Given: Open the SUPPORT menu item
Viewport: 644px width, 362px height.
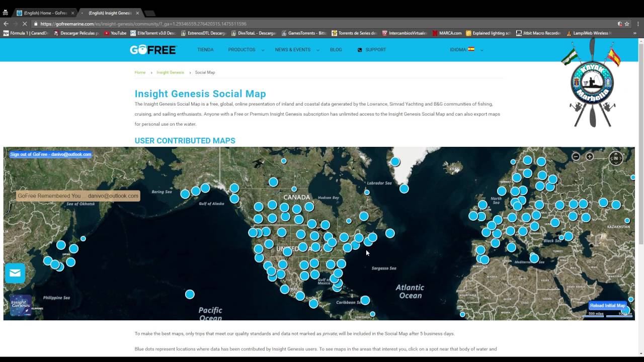Looking at the screenshot, I should [372, 50].
